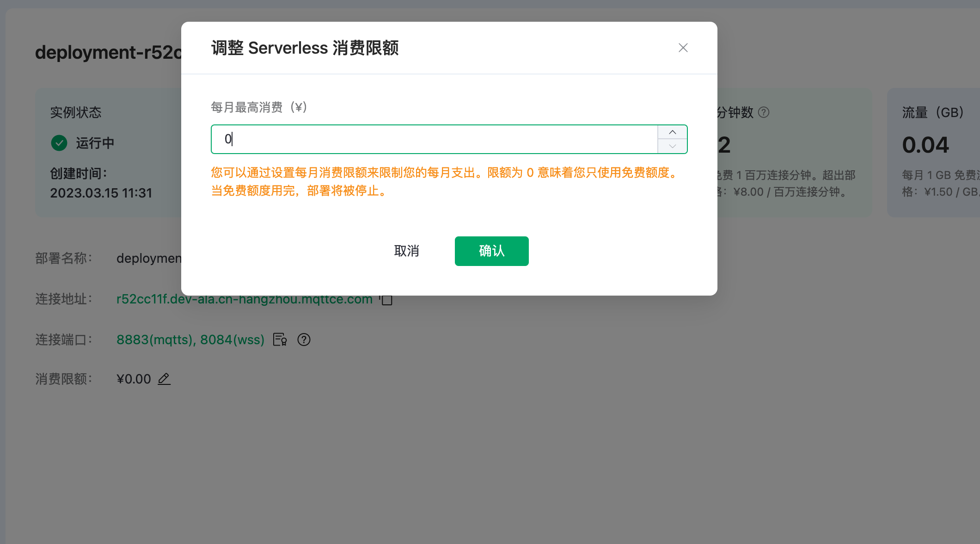Click the green running status checkmark icon
980x544 pixels.
[x=59, y=143]
